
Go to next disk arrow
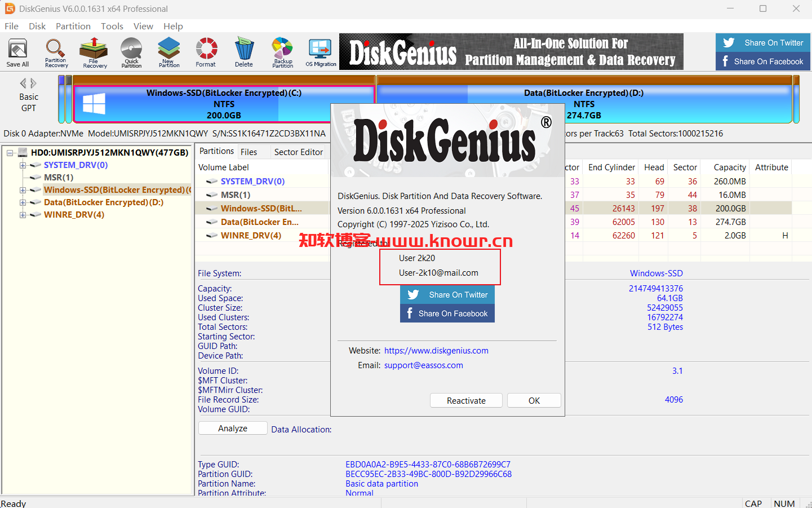[34, 83]
